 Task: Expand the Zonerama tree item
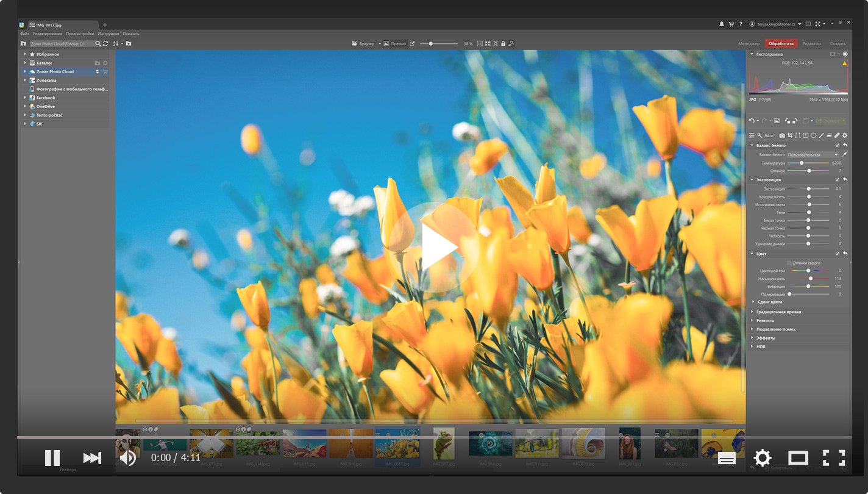[x=25, y=81]
